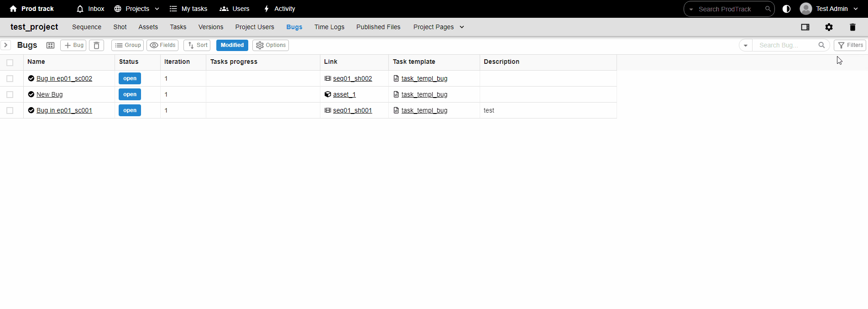Click open status badge of New Bug
The height and width of the screenshot is (309, 868).
pos(130,94)
